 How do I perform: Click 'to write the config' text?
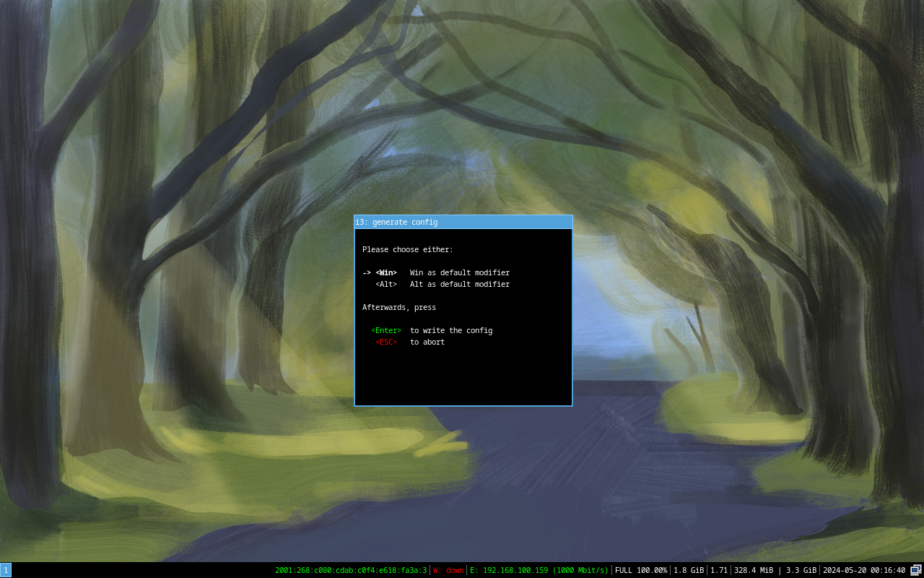(x=451, y=331)
